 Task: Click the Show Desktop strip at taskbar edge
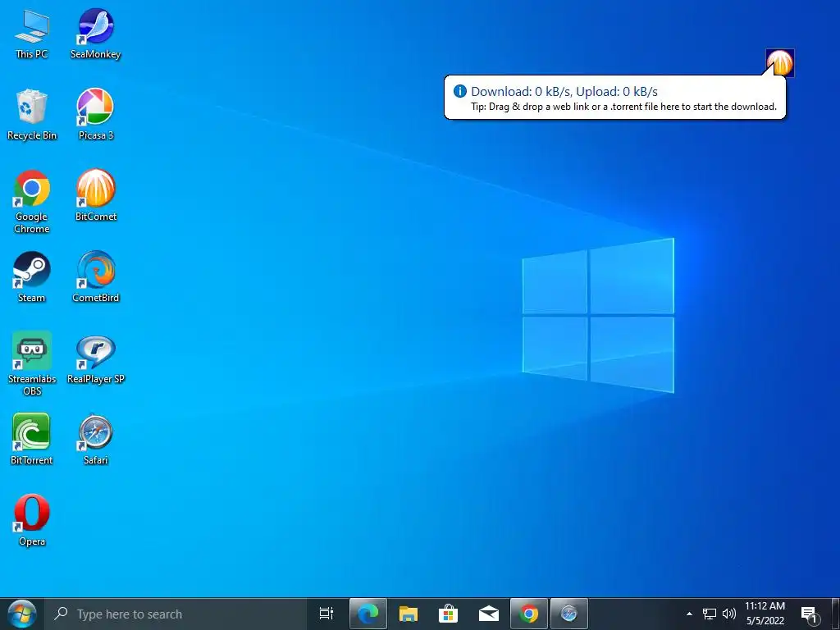836,614
